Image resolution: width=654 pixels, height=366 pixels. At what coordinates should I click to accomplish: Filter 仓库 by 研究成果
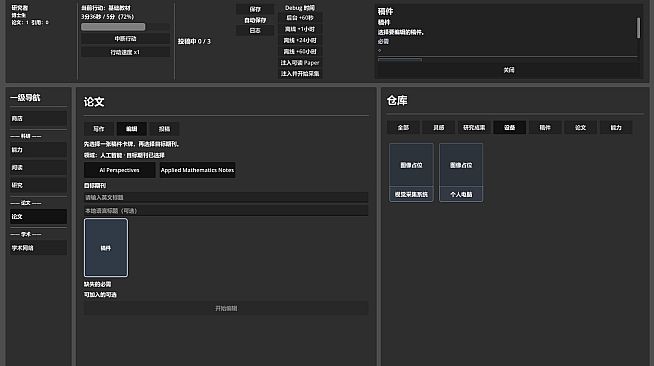[474, 128]
